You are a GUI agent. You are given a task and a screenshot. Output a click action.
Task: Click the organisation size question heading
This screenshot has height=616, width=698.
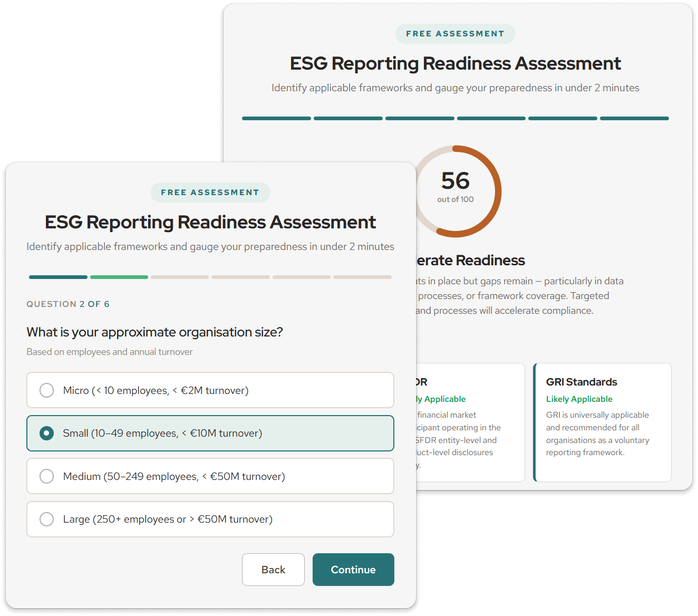click(x=154, y=332)
